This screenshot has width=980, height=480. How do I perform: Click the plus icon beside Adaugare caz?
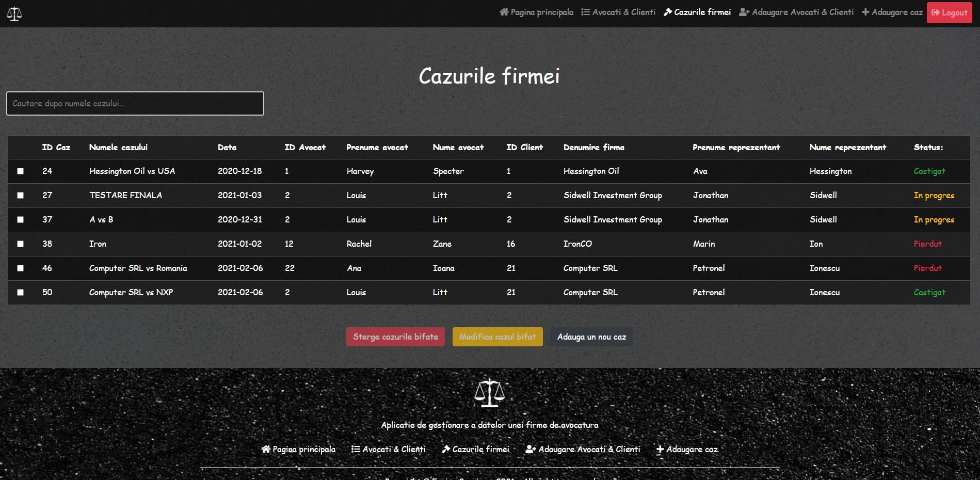click(865, 12)
